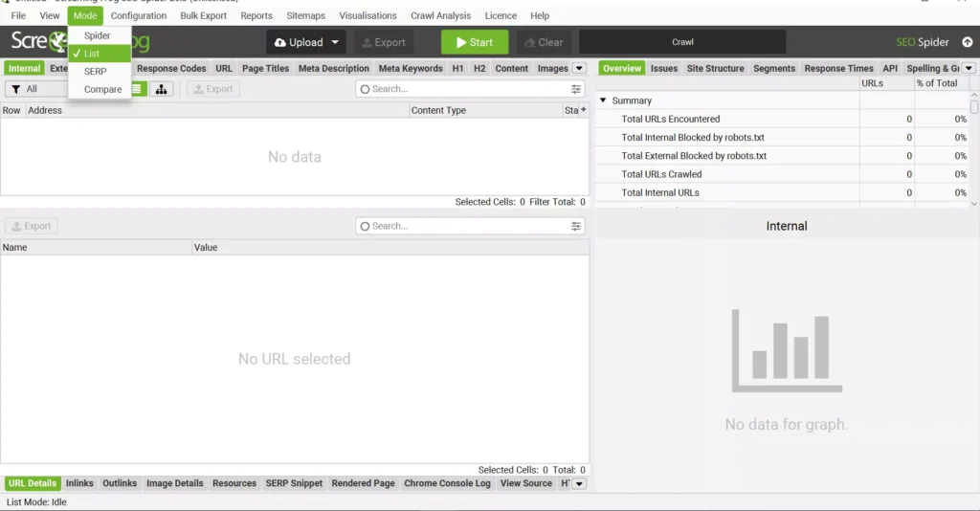This screenshot has width=980, height=511.
Task: Switch to the URL tab
Action: [x=224, y=68]
